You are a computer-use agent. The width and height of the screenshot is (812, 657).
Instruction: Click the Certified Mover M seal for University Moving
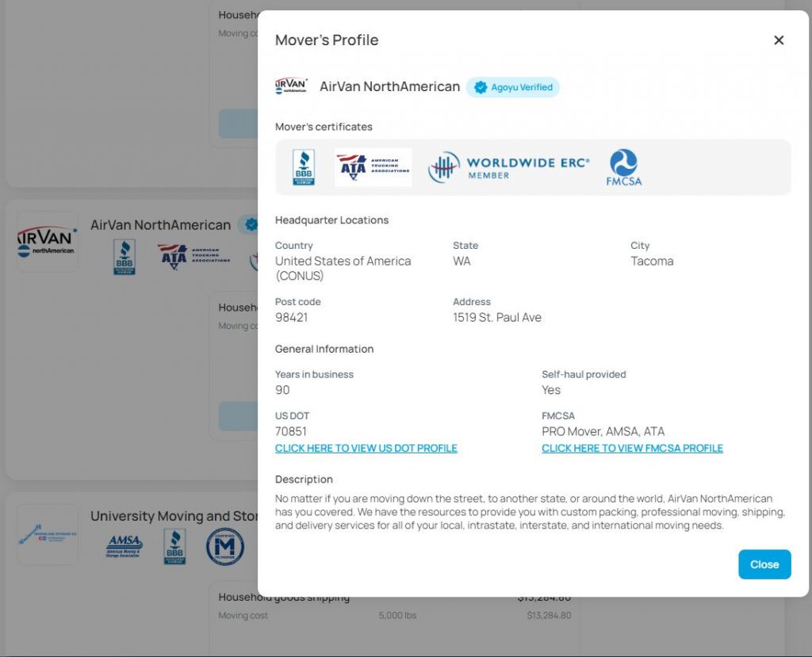[x=224, y=546]
